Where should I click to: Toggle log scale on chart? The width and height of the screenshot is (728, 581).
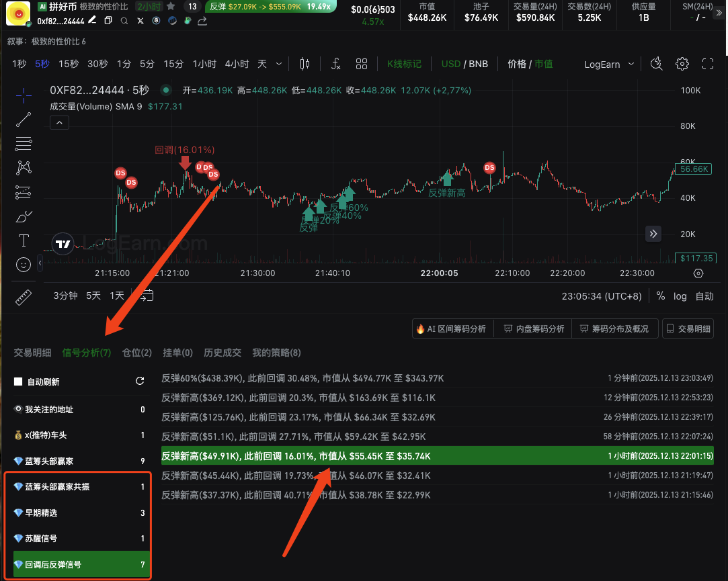[x=680, y=296]
